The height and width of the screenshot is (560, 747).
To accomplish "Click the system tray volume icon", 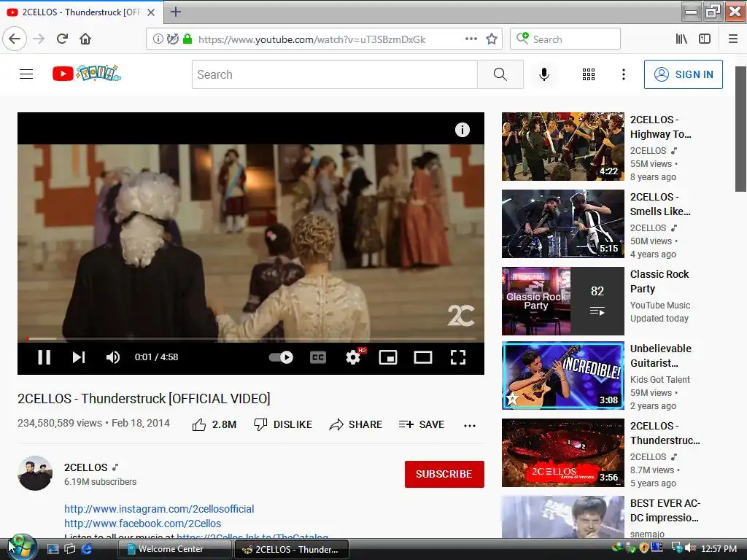I will 689,548.
